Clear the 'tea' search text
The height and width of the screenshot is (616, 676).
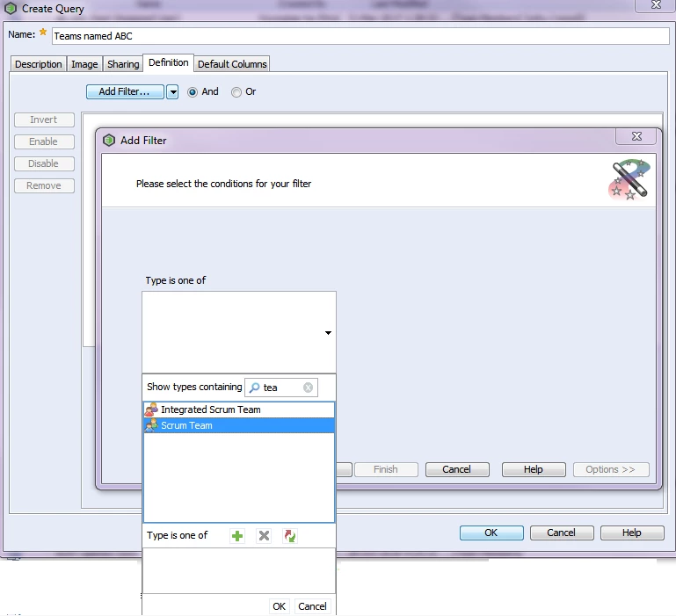tap(308, 388)
